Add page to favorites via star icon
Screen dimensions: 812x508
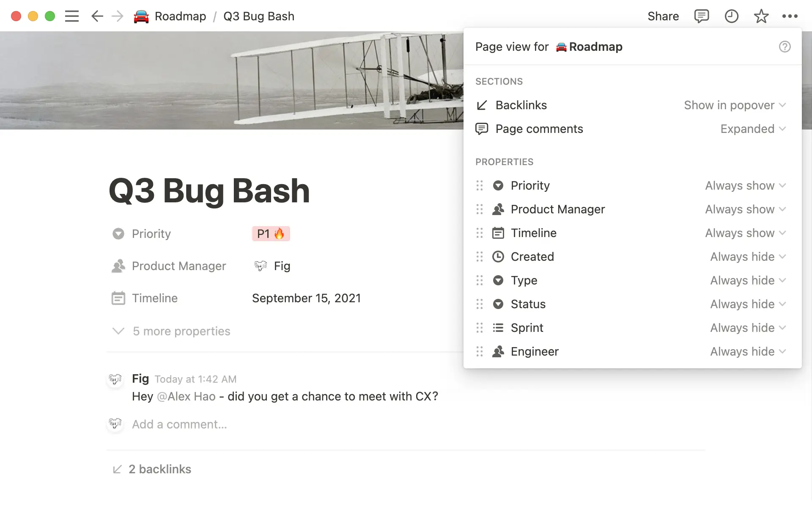coord(761,16)
